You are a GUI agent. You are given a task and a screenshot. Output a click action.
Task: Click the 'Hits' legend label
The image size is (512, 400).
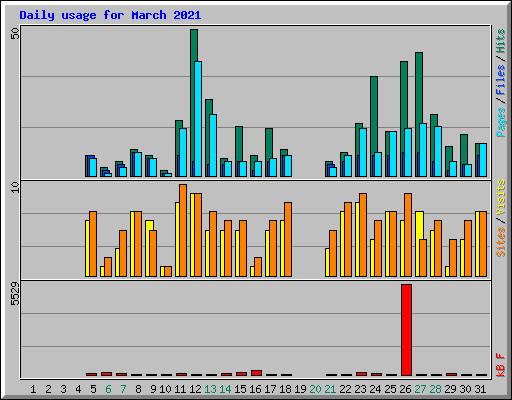coord(501,41)
